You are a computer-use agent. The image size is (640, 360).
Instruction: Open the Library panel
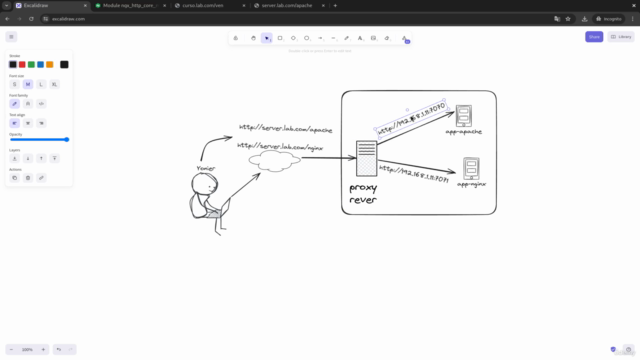coord(621,37)
